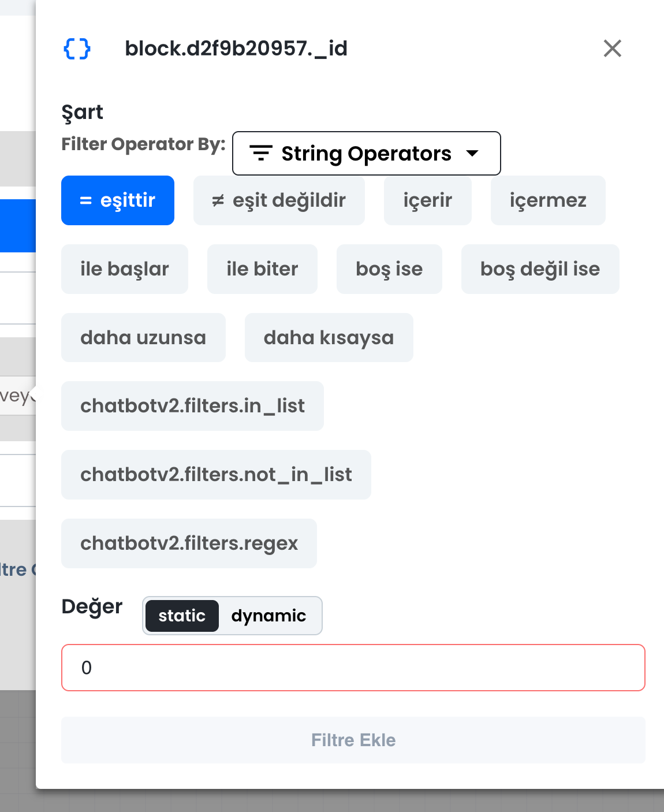664x812 pixels.
Task: Select 'ile başlar' operator
Action: click(125, 269)
